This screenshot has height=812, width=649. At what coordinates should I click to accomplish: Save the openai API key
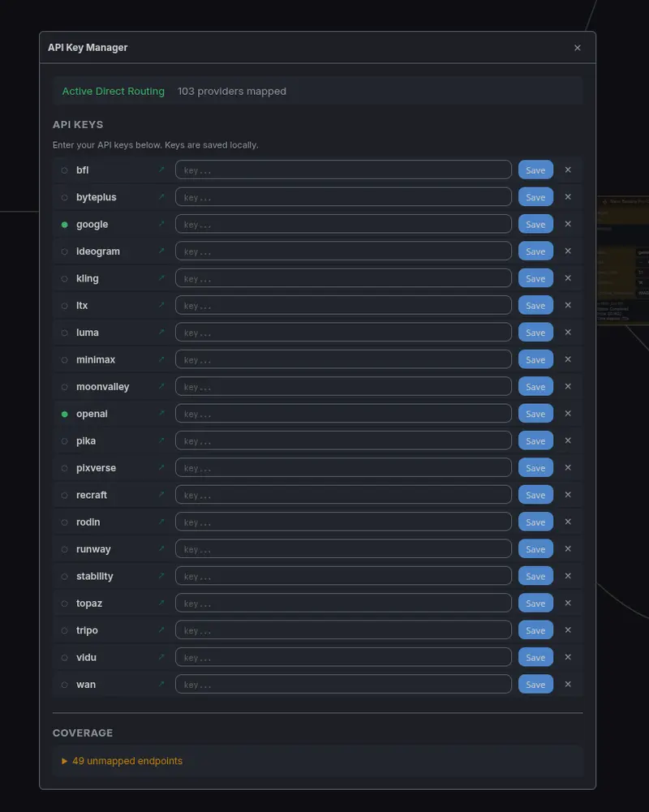pos(535,414)
